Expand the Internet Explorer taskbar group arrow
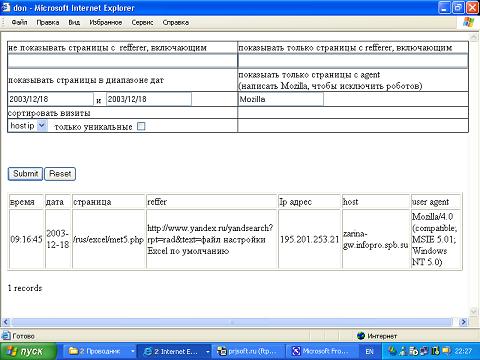This screenshot has height=360, width=480. 207,351
